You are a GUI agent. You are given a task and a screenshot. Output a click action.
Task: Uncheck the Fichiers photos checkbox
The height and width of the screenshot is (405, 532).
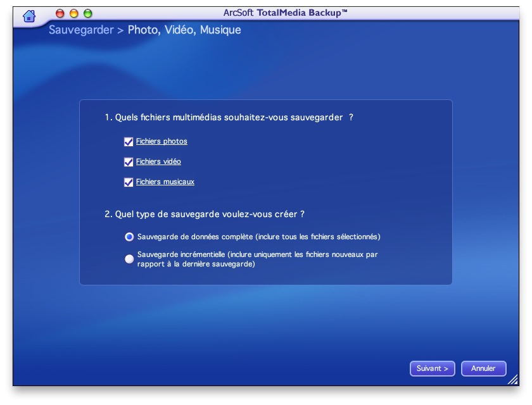129,142
